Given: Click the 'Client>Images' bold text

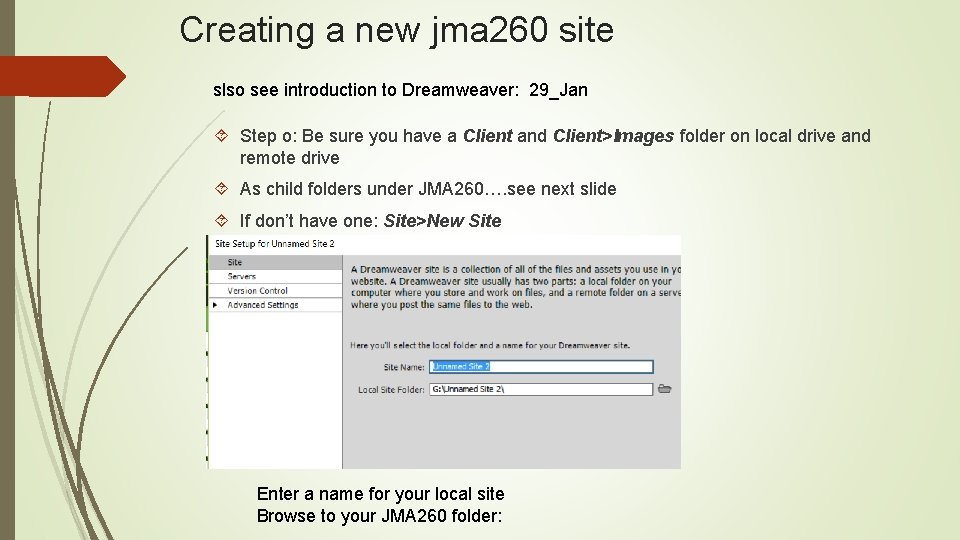Looking at the screenshot, I should pyautogui.click(x=613, y=136).
